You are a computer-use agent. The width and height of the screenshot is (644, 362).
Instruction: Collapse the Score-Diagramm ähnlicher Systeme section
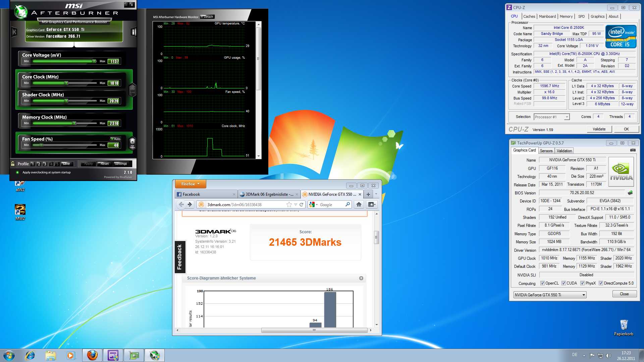tap(361, 278)
